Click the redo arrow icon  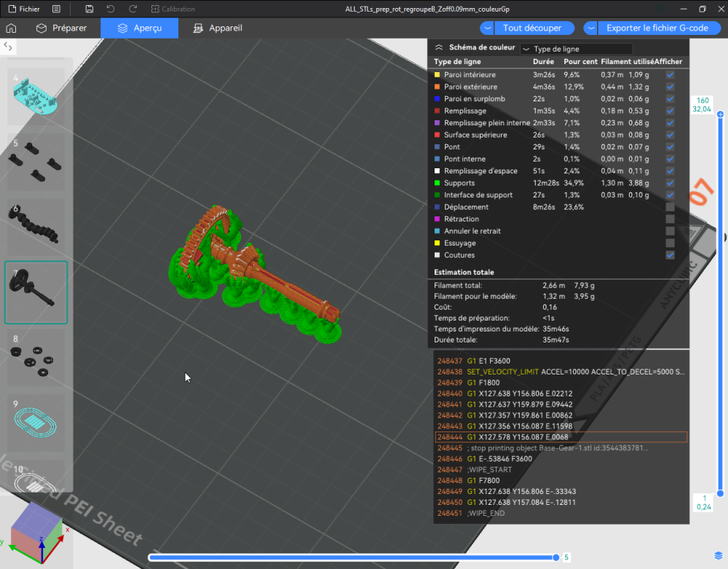click(x=132, y=9)
